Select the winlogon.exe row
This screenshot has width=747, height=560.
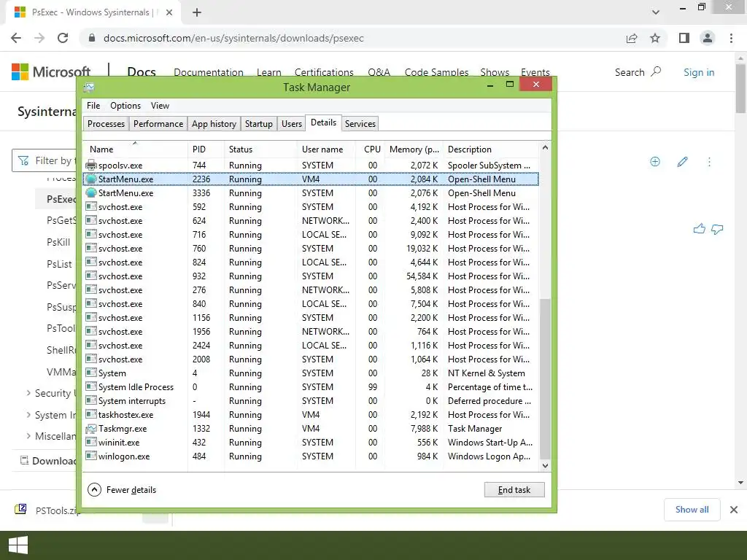pos(311,456)
